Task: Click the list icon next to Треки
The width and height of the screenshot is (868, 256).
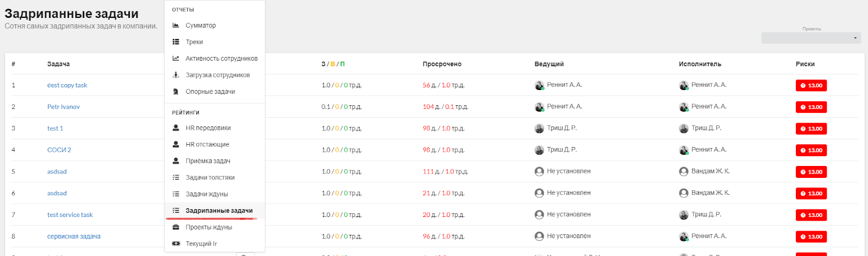Action: [x=176, y=42]
